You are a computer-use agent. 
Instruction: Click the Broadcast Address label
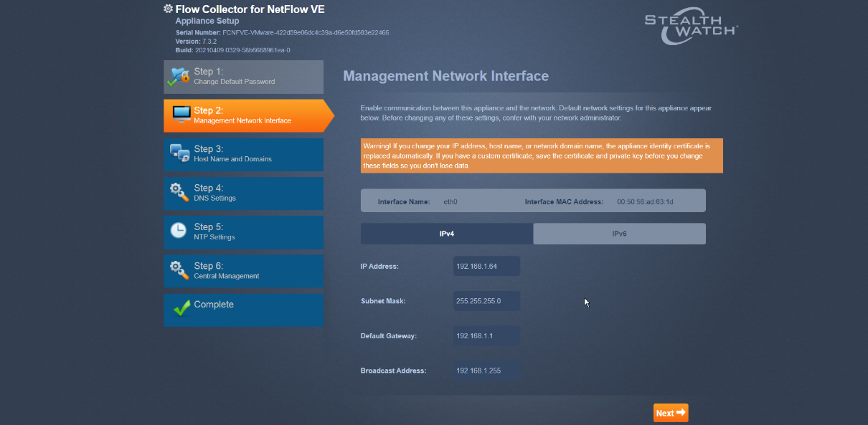[393, 371]
